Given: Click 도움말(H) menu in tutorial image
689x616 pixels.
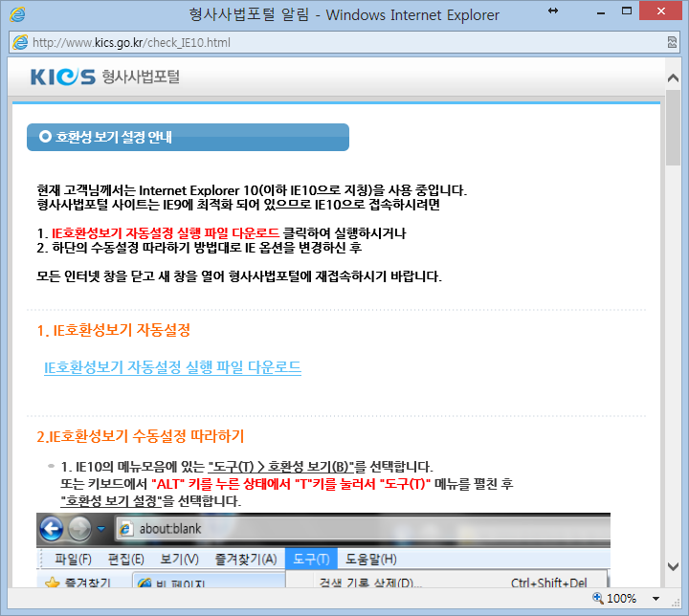Looking at the screenshot, I should (x=371, y=559).
